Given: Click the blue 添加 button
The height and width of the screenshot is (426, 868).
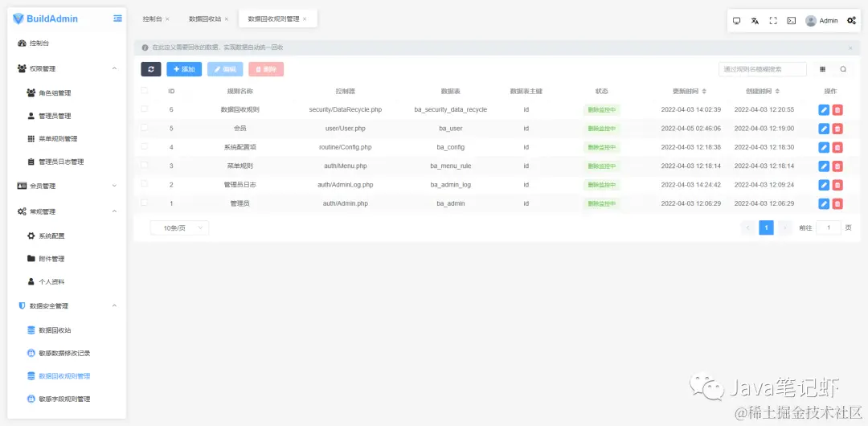Looking at the screenshot, I should pos(184,69).
